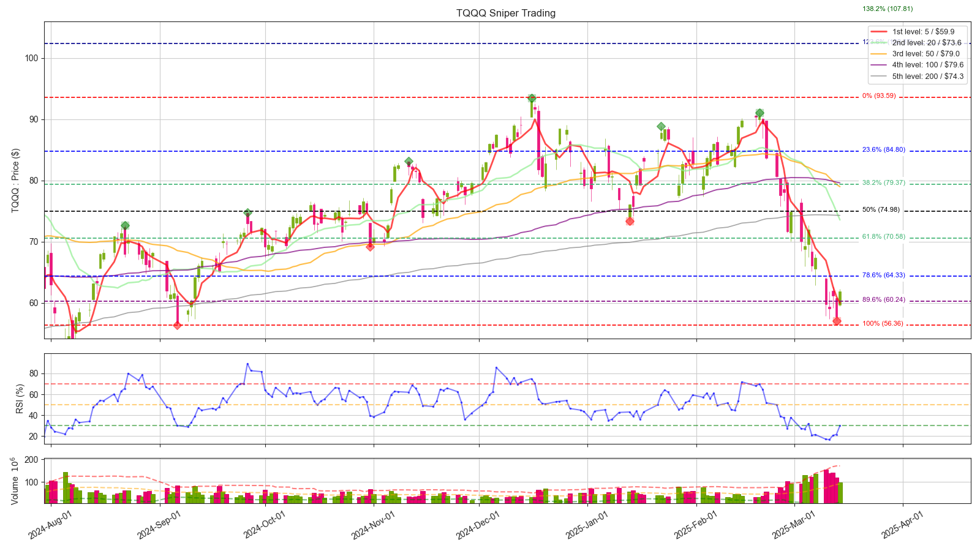
Task: Click the 2025-Jan-01 date tick label
Action: coord(587,525)
